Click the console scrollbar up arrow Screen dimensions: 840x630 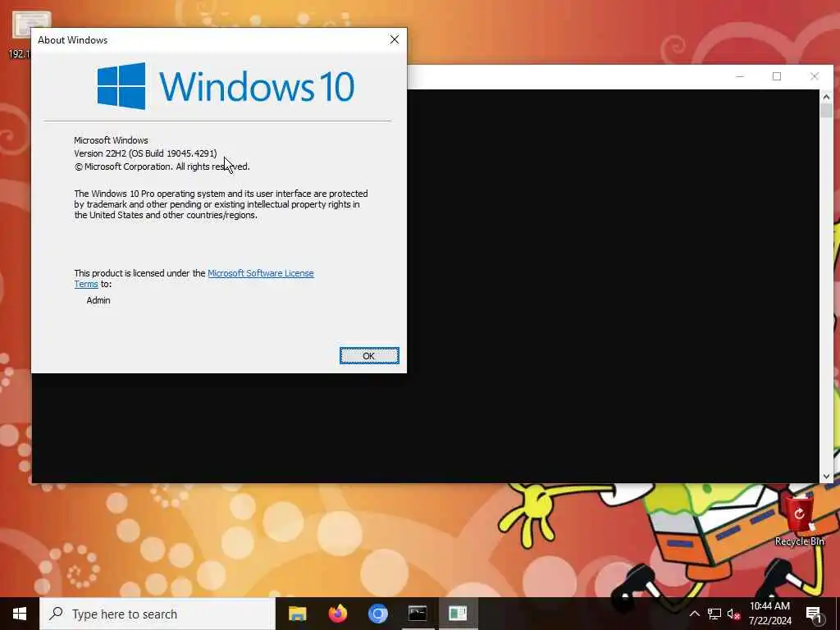pos(826,97)
